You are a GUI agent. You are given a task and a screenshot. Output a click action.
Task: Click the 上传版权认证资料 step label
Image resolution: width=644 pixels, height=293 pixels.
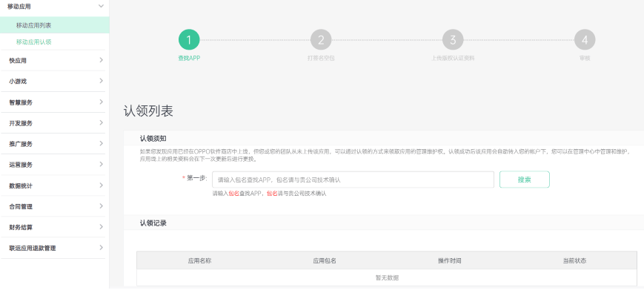click(453, 59)
